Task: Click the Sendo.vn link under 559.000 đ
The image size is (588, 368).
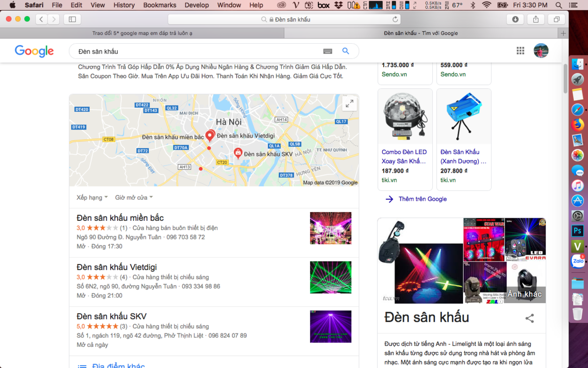Action: 454,74
